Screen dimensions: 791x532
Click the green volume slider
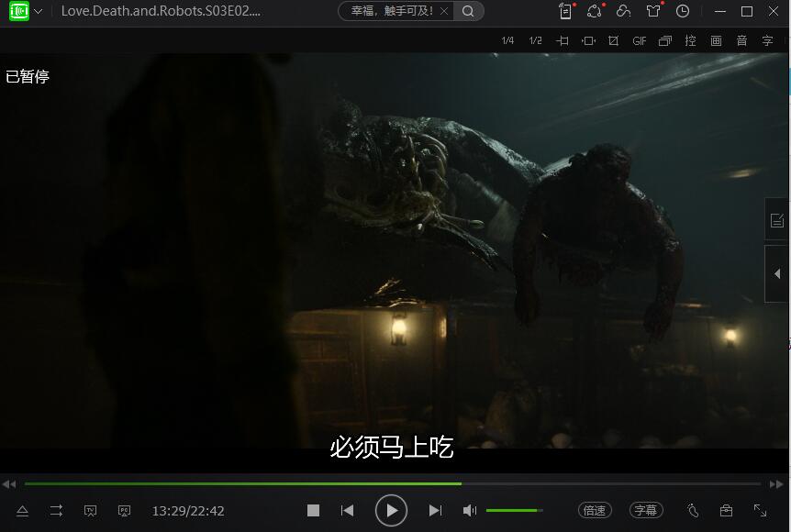(x=513, y=510)
